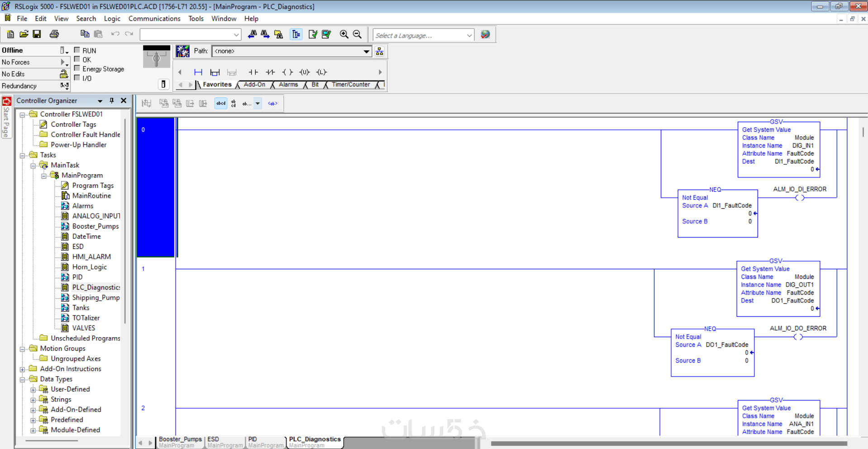868x449 pixels.
Task: Click the Zoom Out magnifier icon
Action: click(x=357, y=34)
